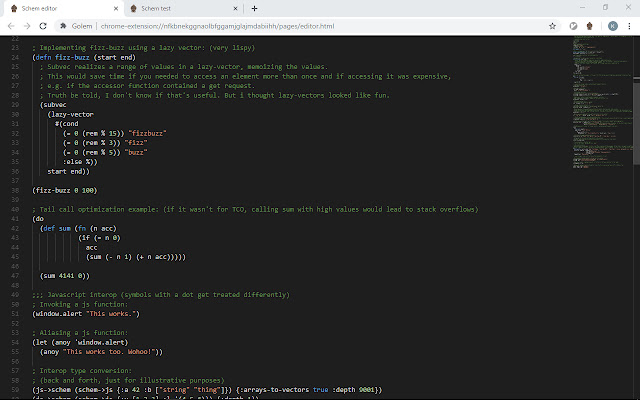Go forward with the browser forward arrow

pos(27,26)
